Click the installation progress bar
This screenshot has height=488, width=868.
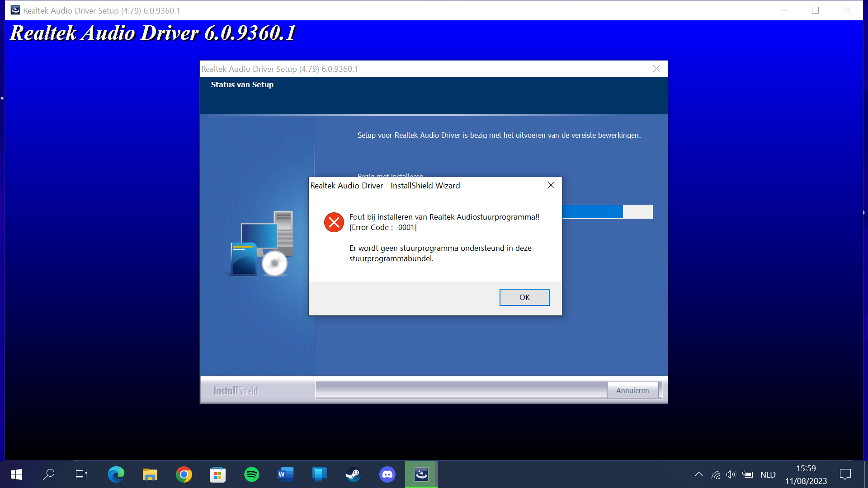(606, 211)
